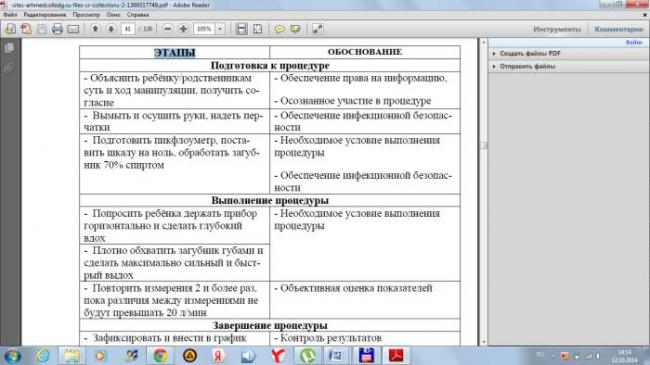
Task: Click the Выполнение процедуры heading
Action: [x=270, y=200]
